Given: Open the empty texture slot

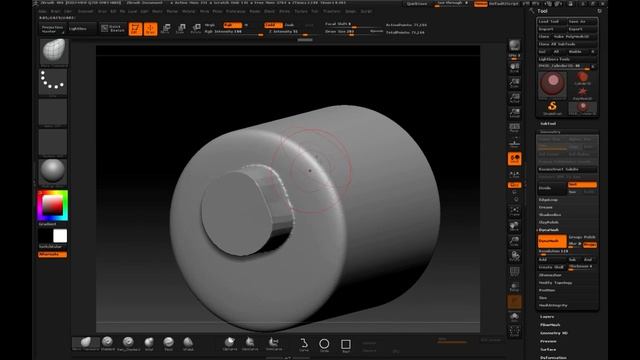Looking at the screenshot, I should click(53, 142).
